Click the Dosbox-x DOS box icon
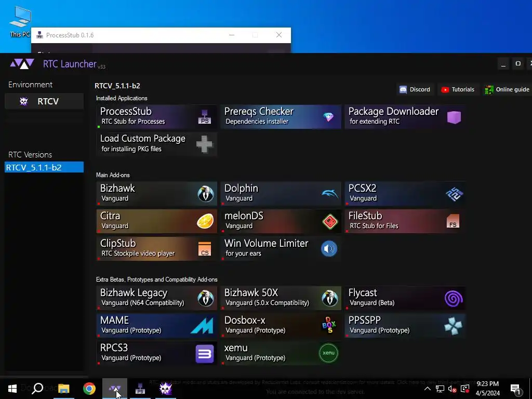The width and height of the screenshot is (532, 399). click(329, 325)
